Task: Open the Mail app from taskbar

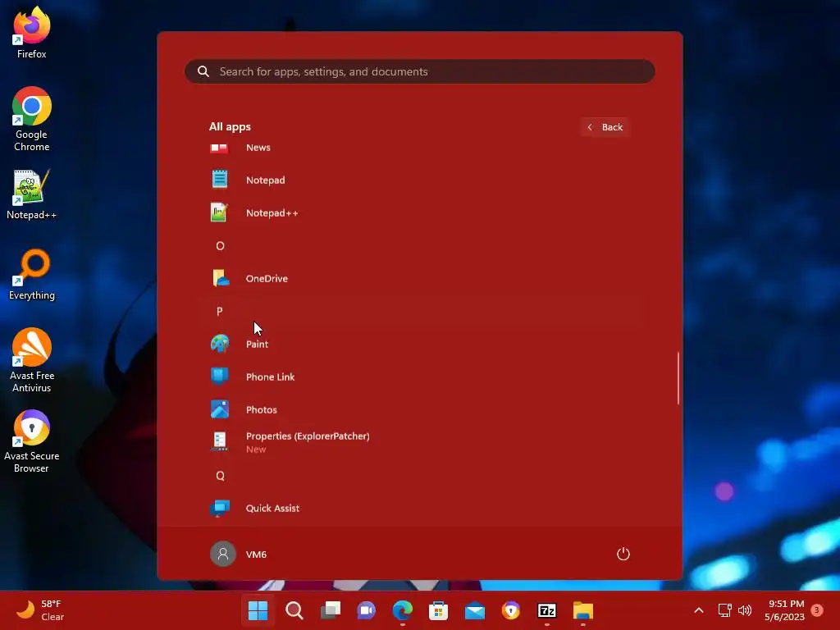Action: pos(475,610)
